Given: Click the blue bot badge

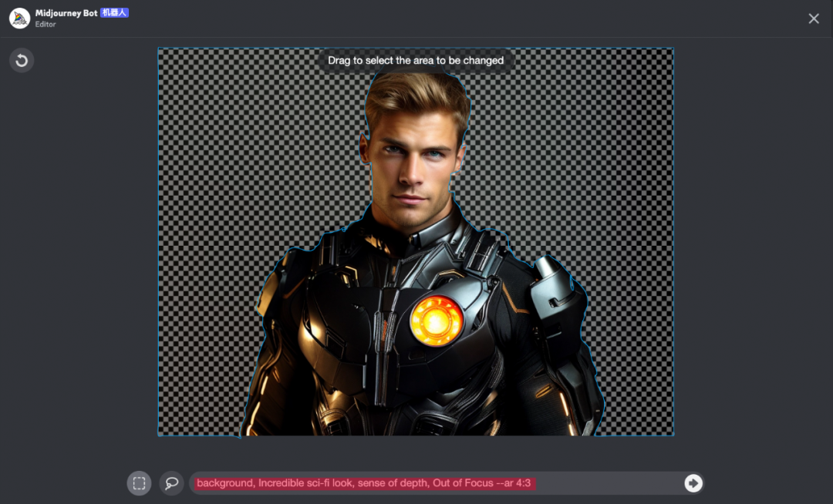Looking at the screenshot, I should tap(114, 13).
